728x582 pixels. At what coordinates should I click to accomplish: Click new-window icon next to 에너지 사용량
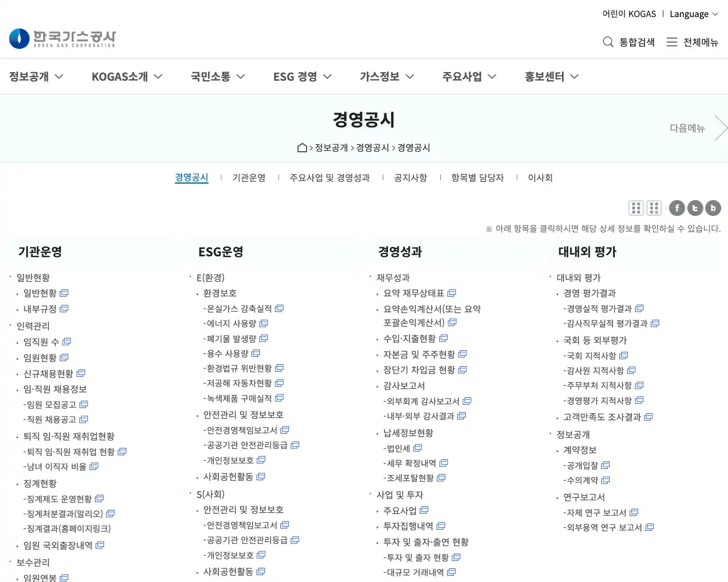[x=264, y=323]
